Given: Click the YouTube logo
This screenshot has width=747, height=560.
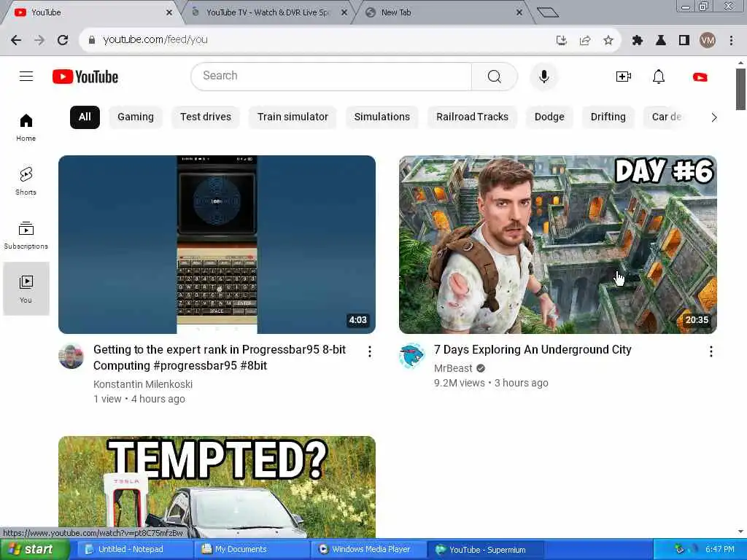Looking at the screenshot, I should [x=85, y=77].
